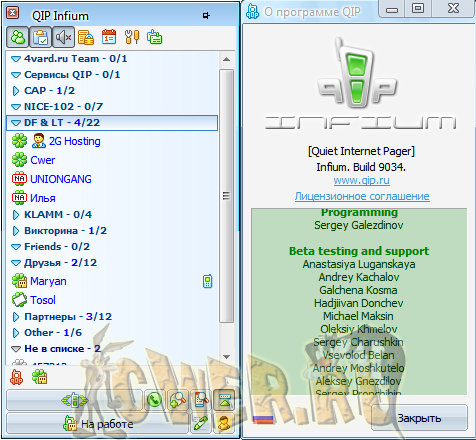
Task: Toggle the groups clipboard toolbar button
Action: tap(41, 37)
